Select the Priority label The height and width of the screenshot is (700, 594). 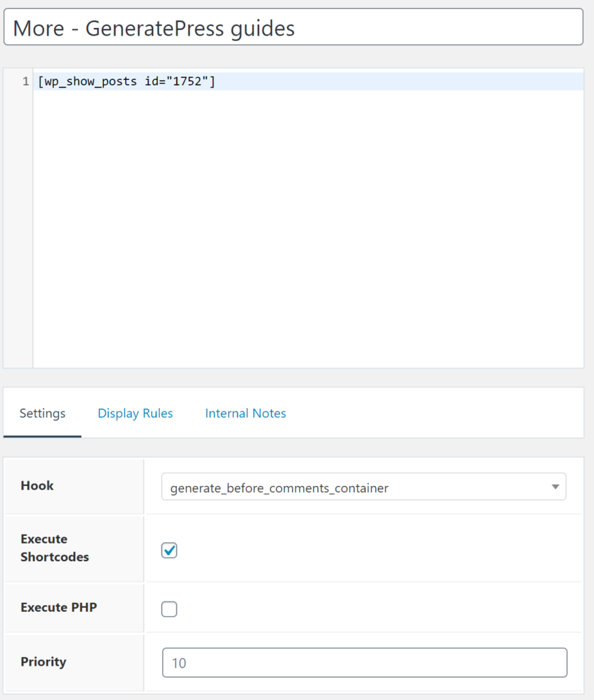click(43, 662)
